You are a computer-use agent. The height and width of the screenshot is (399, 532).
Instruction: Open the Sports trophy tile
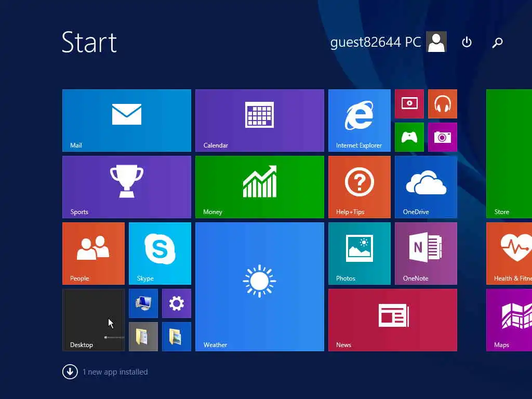coord(127,187)
